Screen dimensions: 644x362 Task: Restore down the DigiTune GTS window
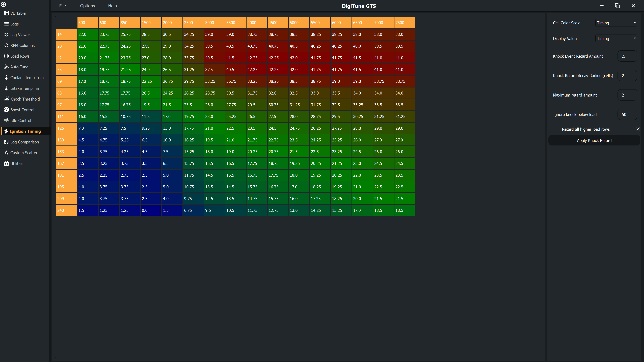(x=617, y=6)
